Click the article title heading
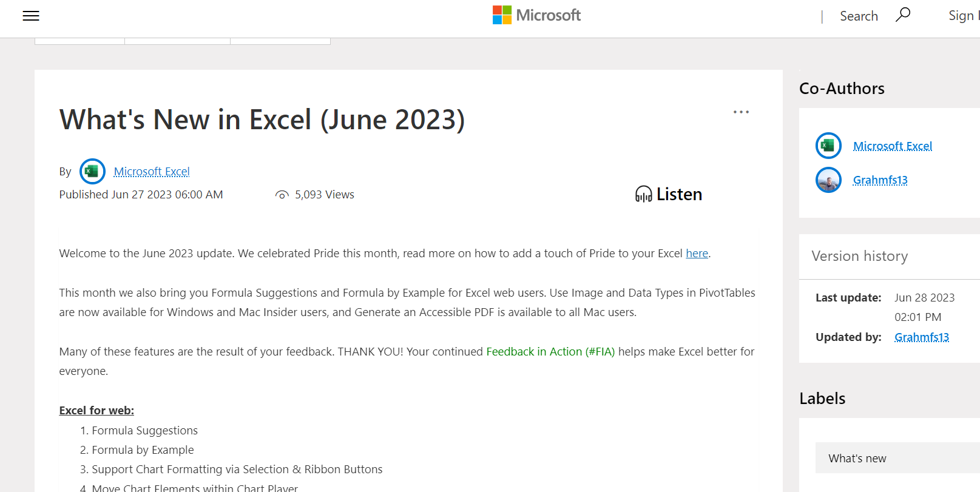This screenshot has height=492, width=980. pyautogui.click(x=262, y=120)
